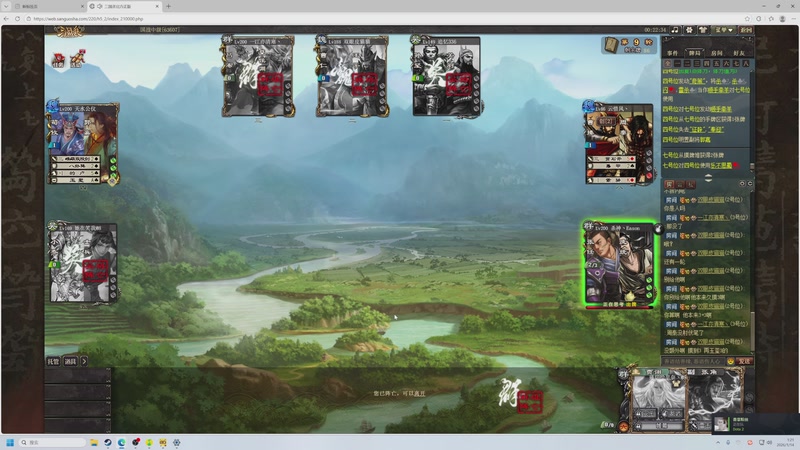Open the emoji picker beside chat input
This screenshot has height=450, width=800.
pyautogui.click(x=731, y=361)
